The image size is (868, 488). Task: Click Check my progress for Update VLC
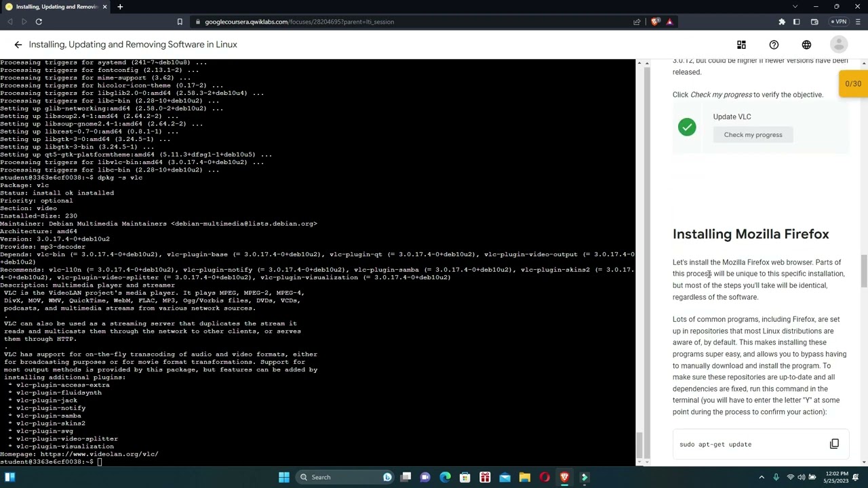[753, 135]
